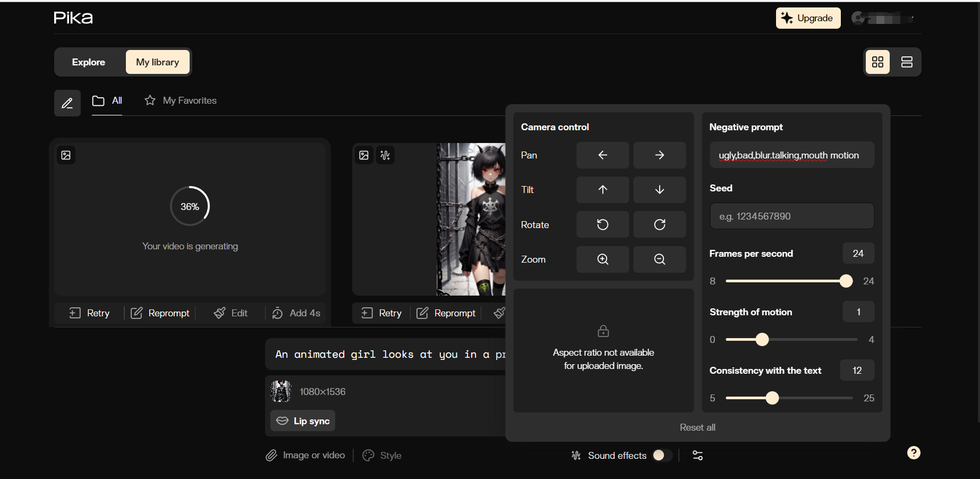Click the Strength of motion slider handle
Viewport: 980px width, 479px height.
(x=762, y=340)
